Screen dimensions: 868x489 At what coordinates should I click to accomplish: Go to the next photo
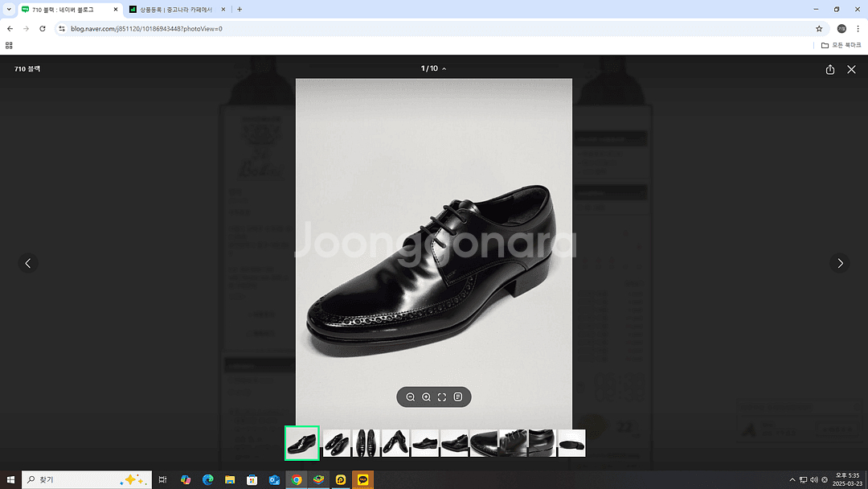(840, 263)
